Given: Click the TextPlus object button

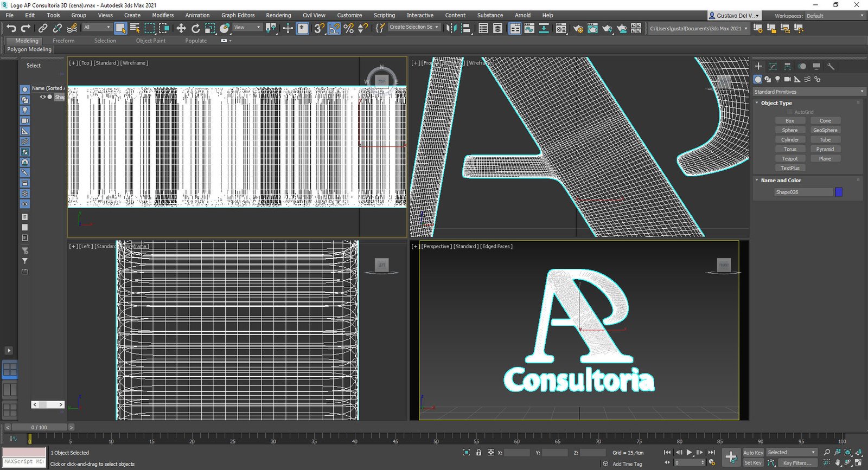Looking at the screenshot, I should (790, 168).
